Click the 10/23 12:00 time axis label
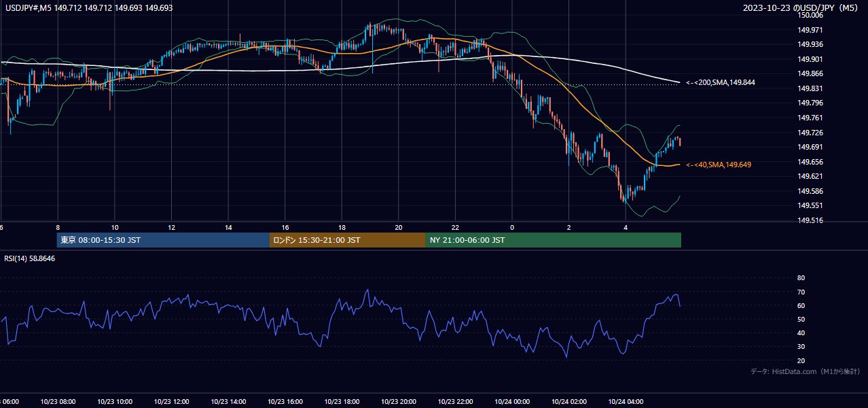The height and width of the screenshot is (408, 868). click(x=172, y=401)
